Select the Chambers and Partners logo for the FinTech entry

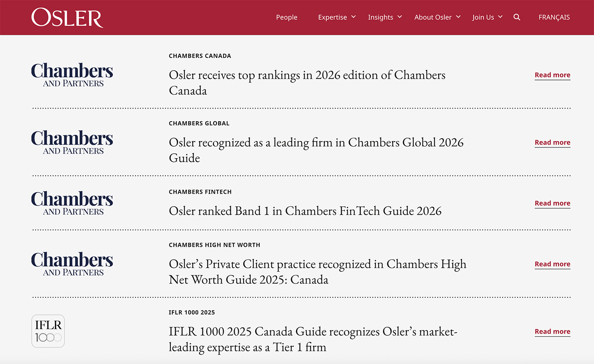[x=72, y=202]
